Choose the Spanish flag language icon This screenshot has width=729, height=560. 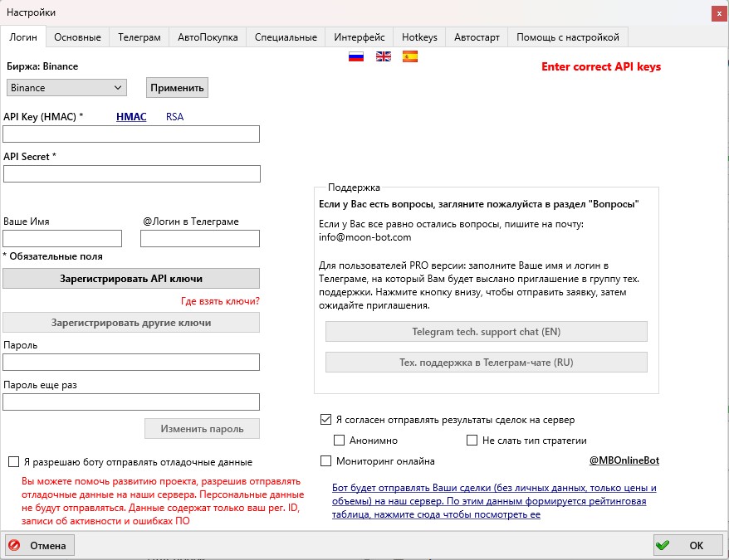click(410, 57)
